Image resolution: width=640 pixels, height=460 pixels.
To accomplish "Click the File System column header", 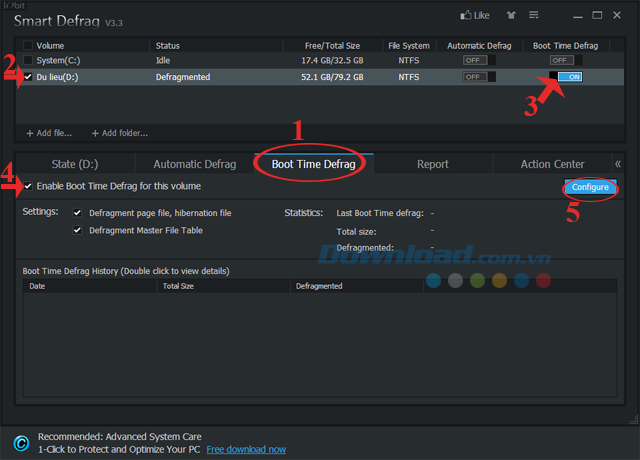I will click(409, 45).
